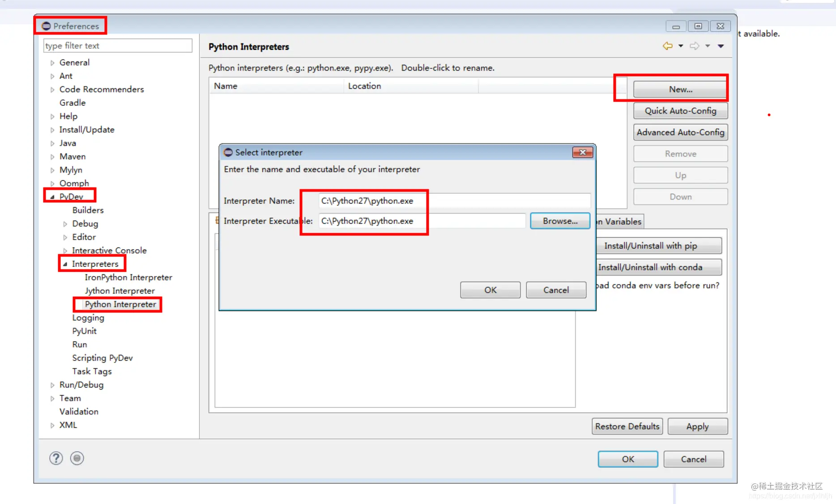Open the PyUnit preferences page

(x=84, y=331)
